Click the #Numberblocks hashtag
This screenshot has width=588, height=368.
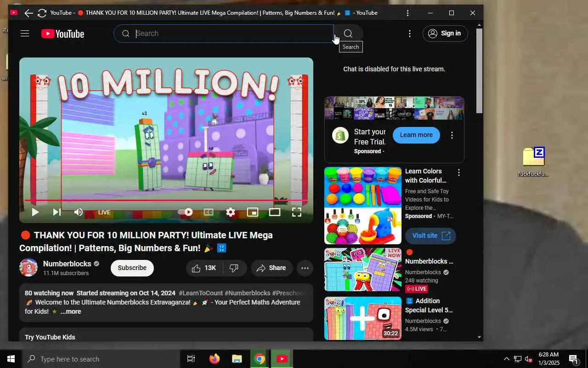247,293
